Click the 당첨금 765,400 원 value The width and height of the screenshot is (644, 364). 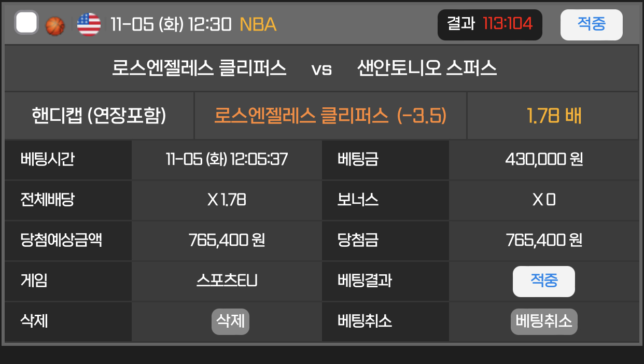544,240
